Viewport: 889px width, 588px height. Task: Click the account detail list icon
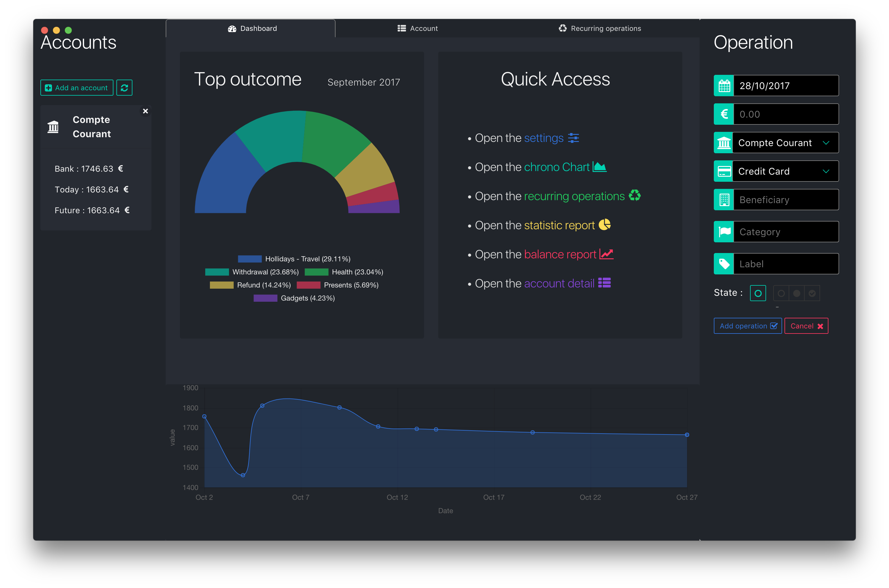tap(605, 283)
